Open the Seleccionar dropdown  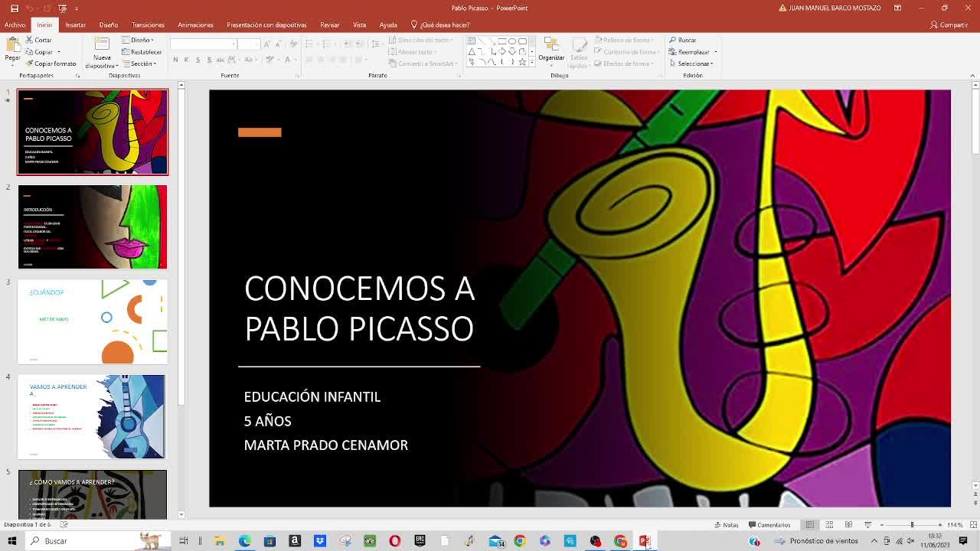click(x=691, y=64)
